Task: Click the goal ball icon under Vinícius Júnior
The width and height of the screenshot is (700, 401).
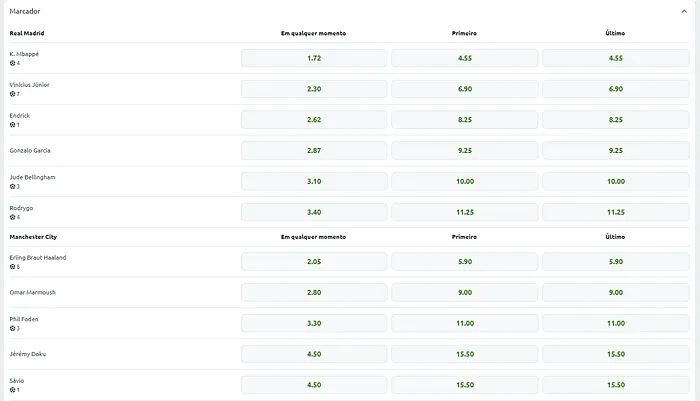Action: 12,94
